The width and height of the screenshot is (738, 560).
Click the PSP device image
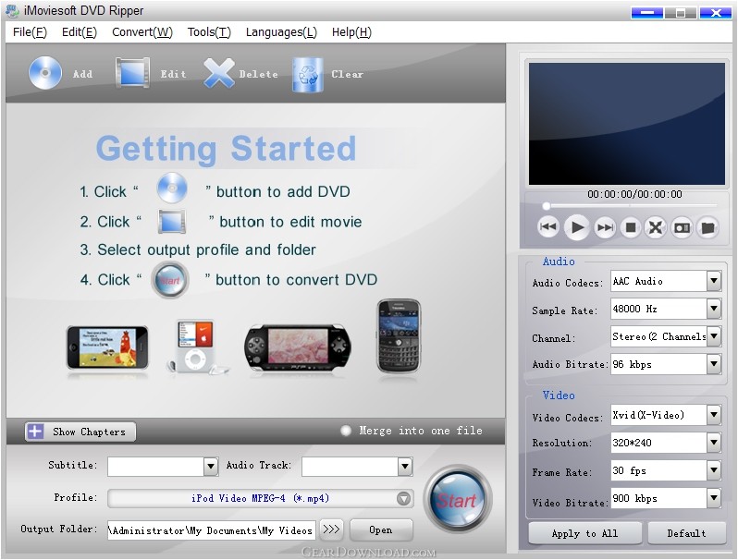(298, 347)
